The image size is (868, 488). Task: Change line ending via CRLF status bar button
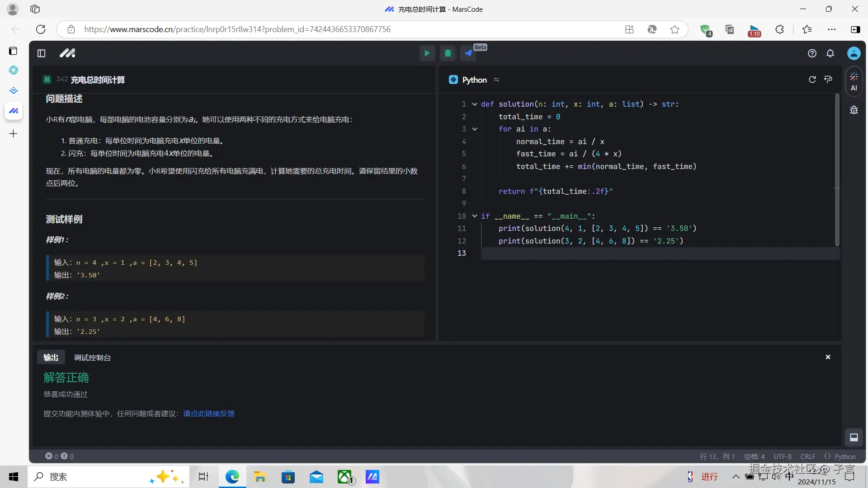807,456
